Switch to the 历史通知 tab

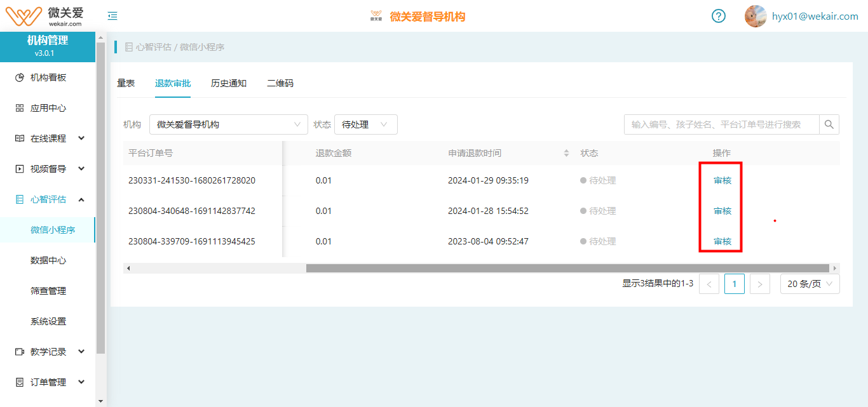click(229, 83)
